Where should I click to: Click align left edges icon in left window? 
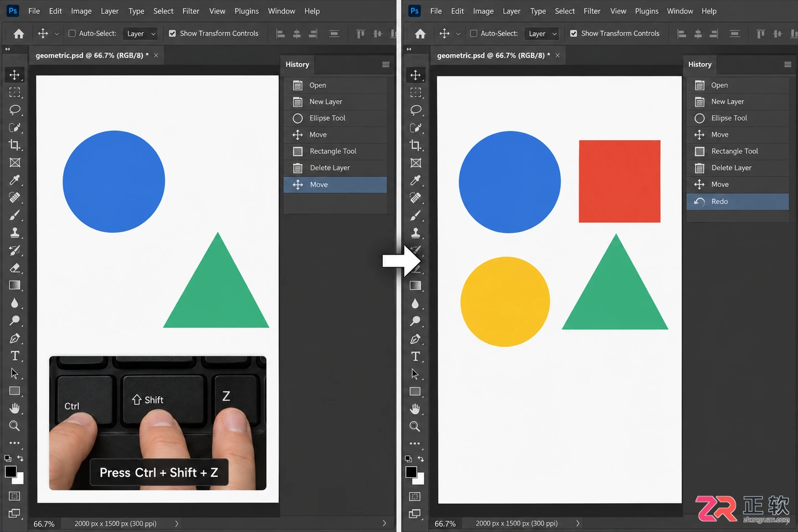(280, 34)
